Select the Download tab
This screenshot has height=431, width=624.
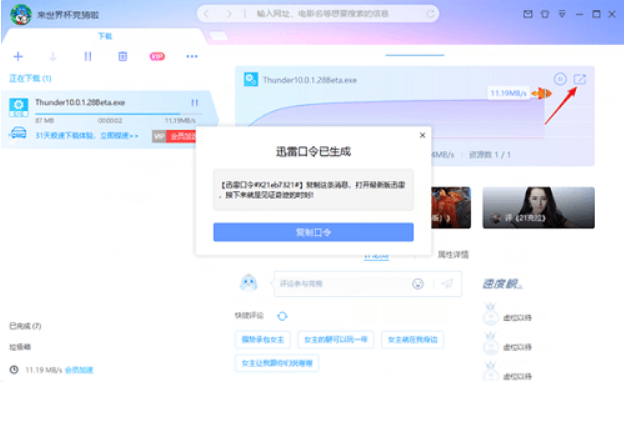tap(105, 36)
